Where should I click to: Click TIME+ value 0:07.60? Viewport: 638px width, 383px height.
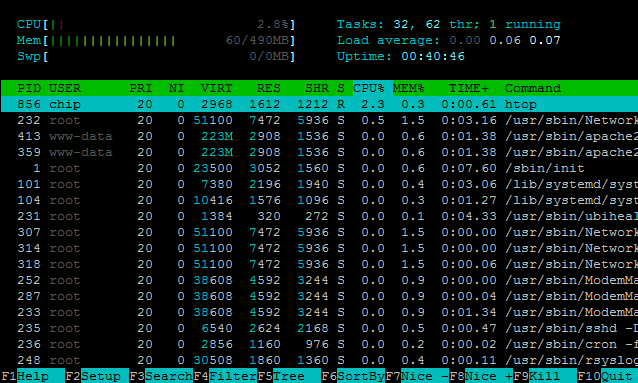tap(469, 169)
